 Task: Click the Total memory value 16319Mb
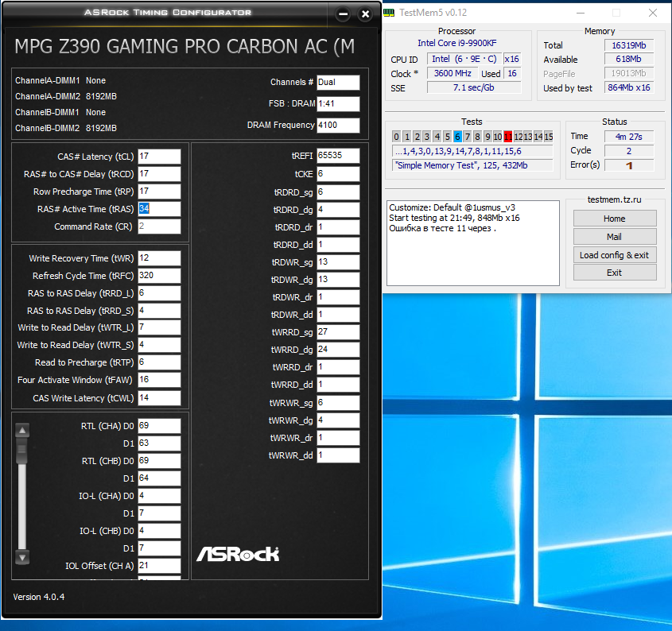629,45
